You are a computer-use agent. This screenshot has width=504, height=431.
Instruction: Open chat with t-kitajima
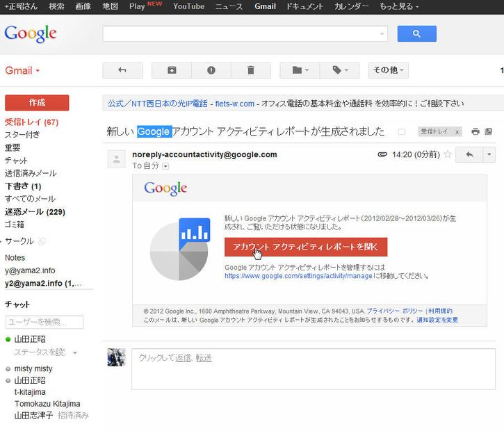pyautogui.click(x=30, y=392)
